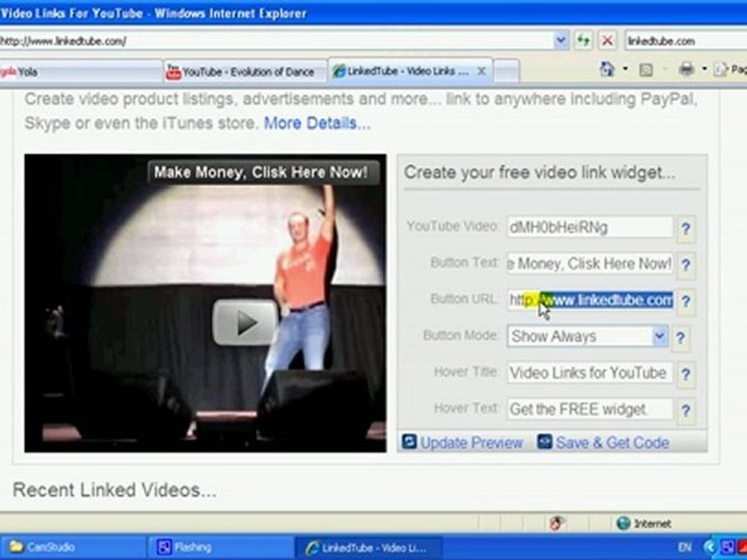Follow the More Details... link
This screenshot has width=747, height=560.
[x=317, y=124]
